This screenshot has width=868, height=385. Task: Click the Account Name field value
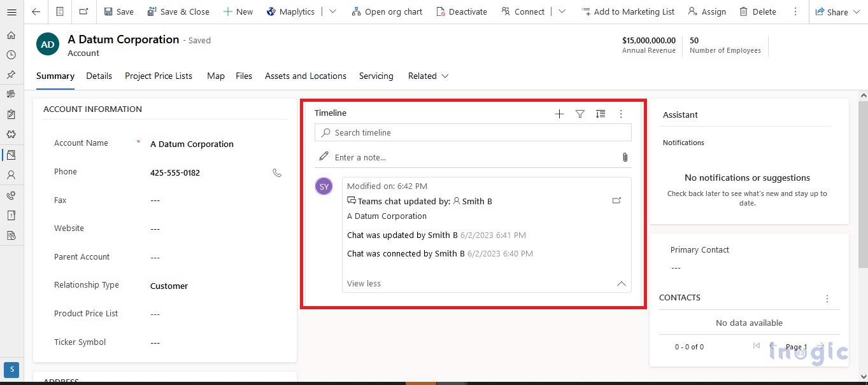(x=192, y=144)
